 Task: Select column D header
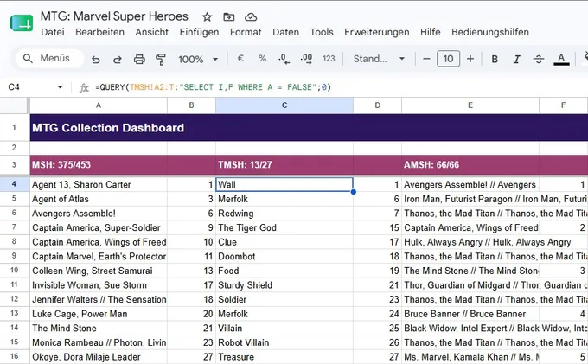click(377, 105)
